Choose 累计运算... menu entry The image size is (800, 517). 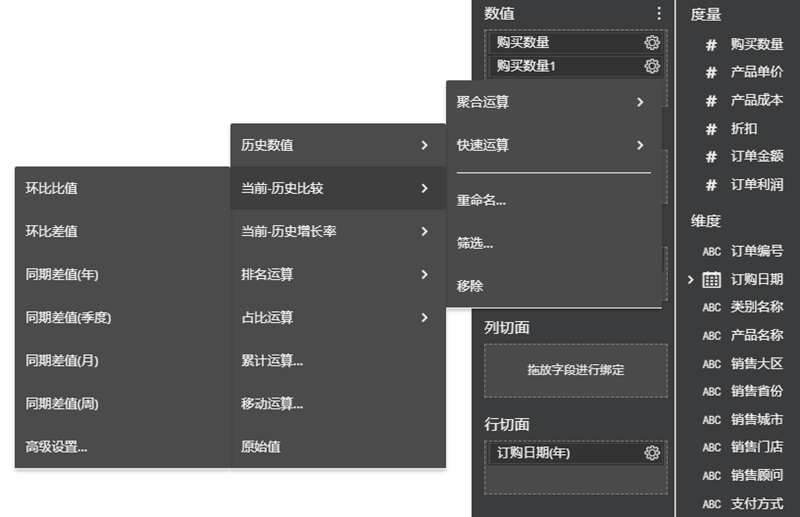272,361
